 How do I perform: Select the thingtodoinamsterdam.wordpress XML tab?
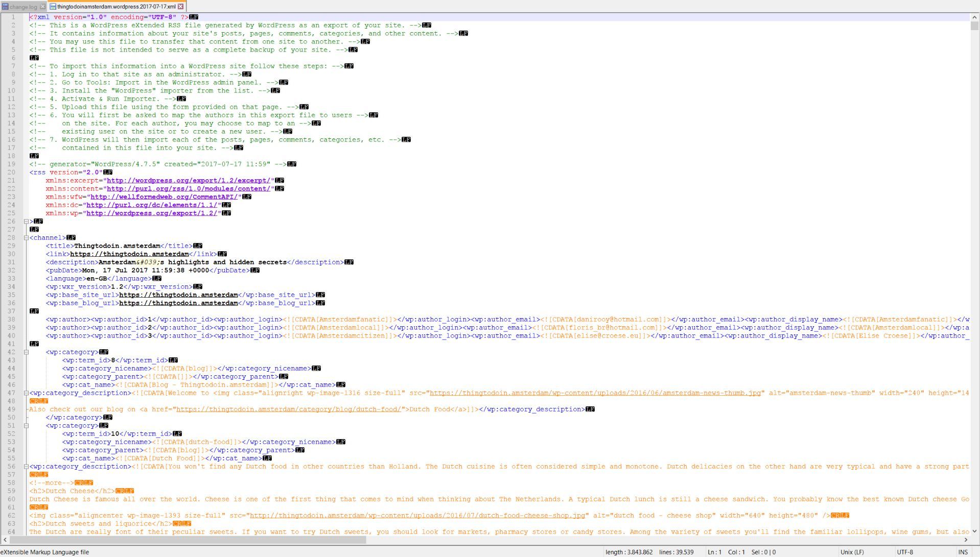coord(116,7)
